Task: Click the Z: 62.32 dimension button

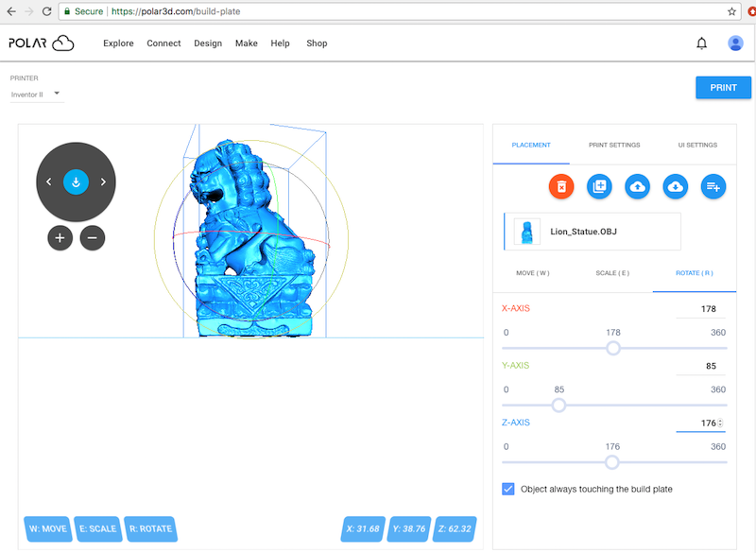Action: tap(455, 528)
